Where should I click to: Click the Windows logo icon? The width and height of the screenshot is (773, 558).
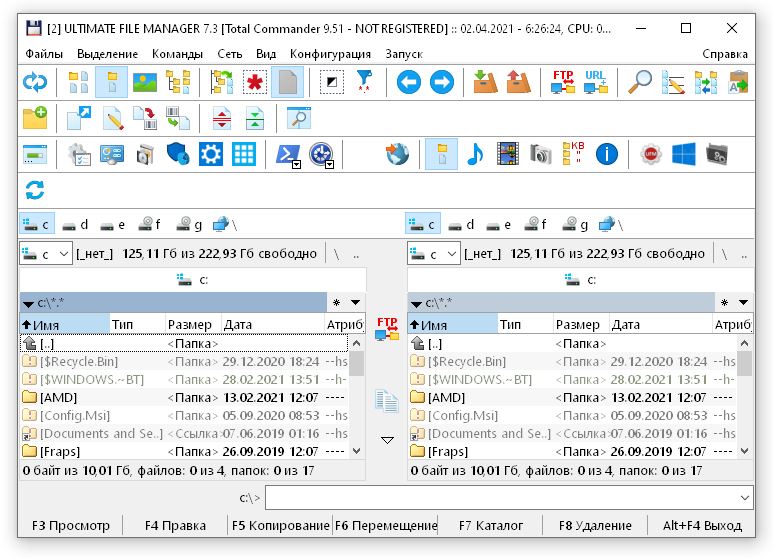(x=684, y=154)
